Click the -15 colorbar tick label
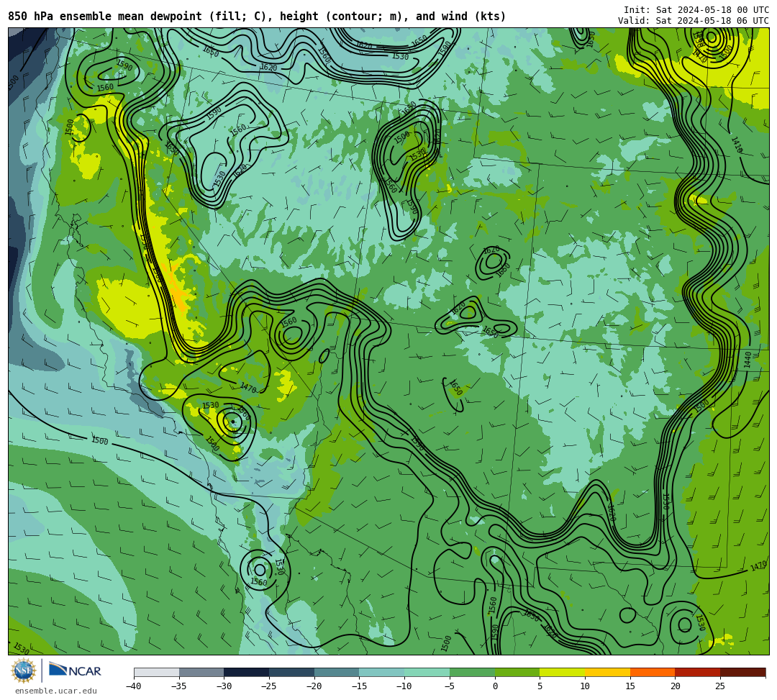 coord(359,686)
